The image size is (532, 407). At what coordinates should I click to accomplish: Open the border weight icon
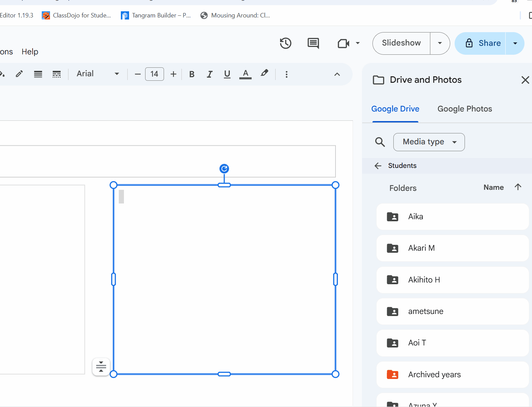[38, 74]
